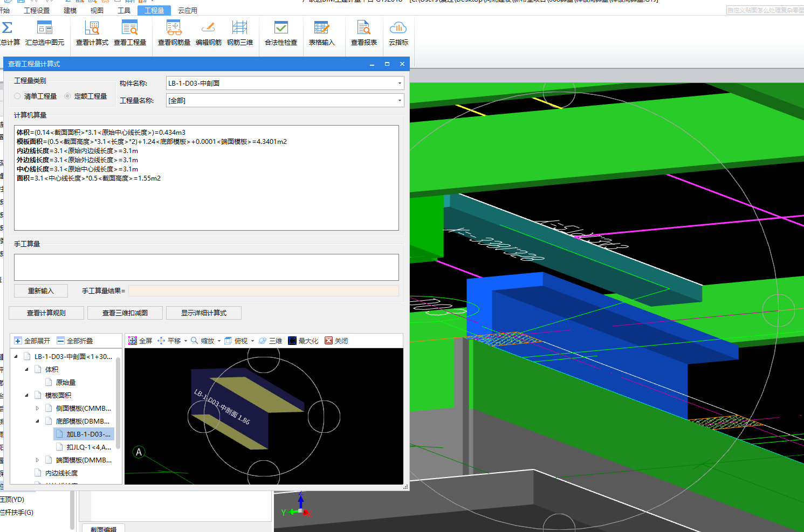Click the 重新输入 button
This screenshot has height=532, width=804.
(x=41, y=291)
